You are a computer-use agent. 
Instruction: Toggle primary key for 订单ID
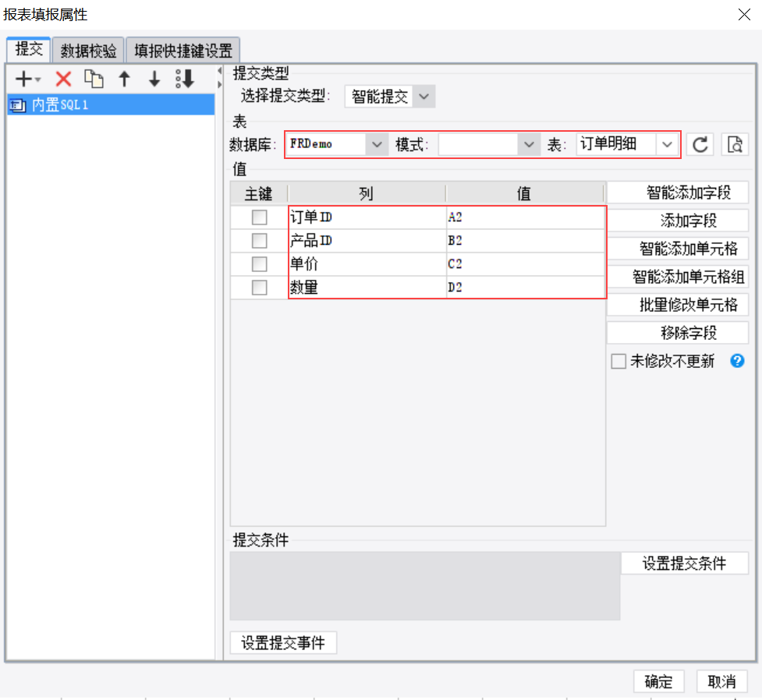point(260,217)
